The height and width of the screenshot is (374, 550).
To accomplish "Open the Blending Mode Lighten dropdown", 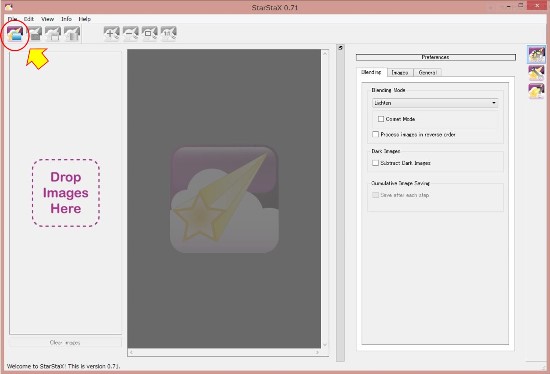I will (x=435, y=103).
